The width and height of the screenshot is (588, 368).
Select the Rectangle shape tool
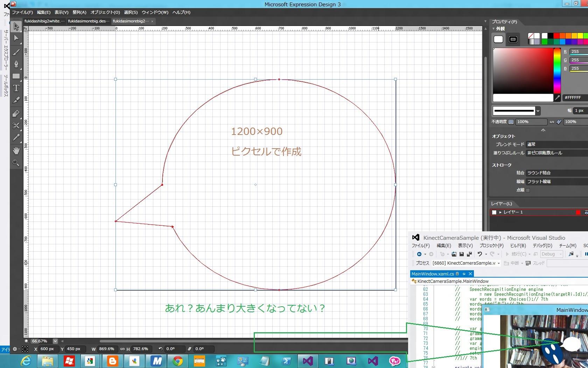(x=16, y=76)
